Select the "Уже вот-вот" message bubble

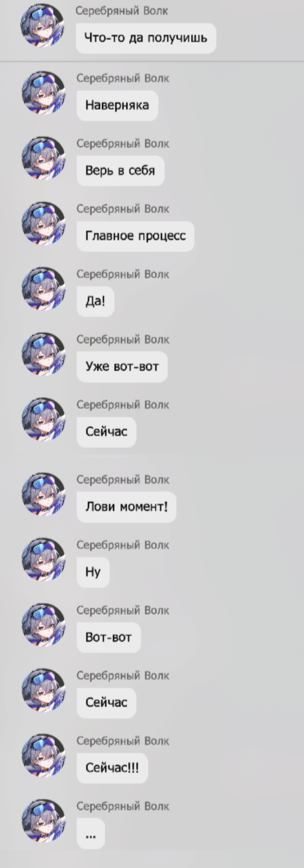click(x=122, y=367)
